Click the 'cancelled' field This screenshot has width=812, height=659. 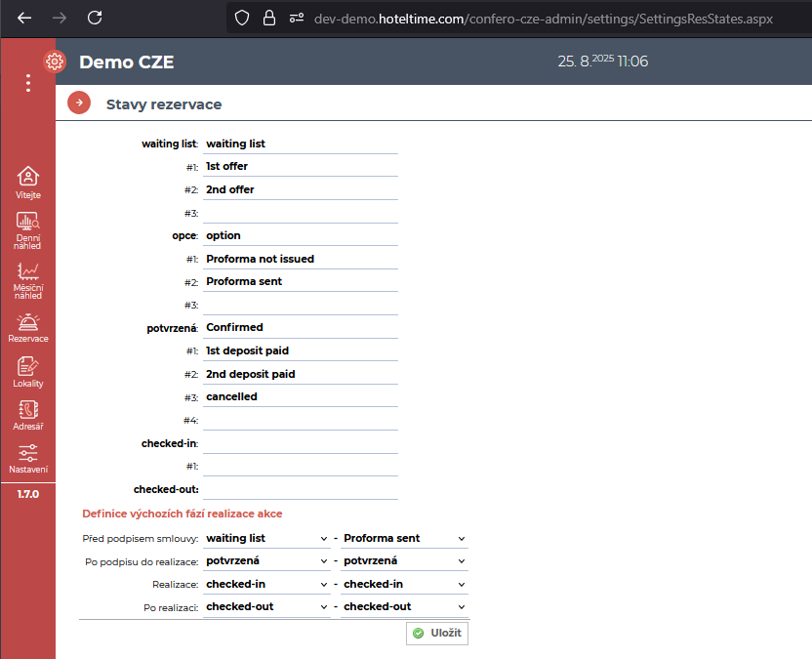[x=301, y=396]
